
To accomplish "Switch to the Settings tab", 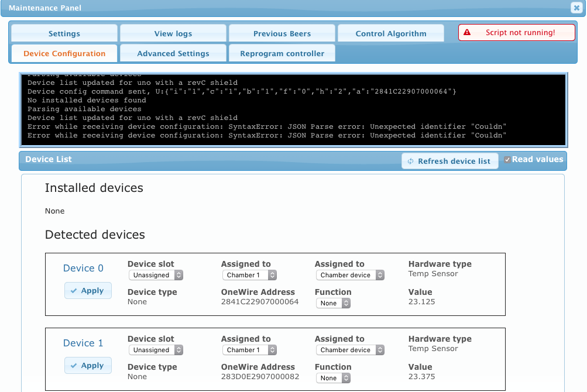I will (64, 33).
